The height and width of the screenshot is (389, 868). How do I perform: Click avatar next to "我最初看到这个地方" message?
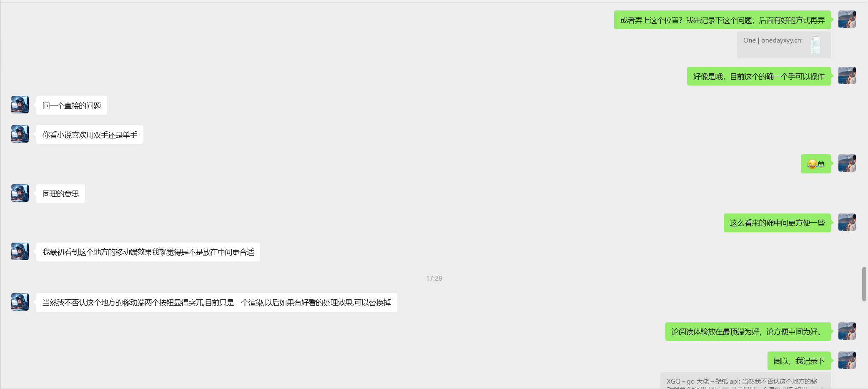[x=20, y=251]
